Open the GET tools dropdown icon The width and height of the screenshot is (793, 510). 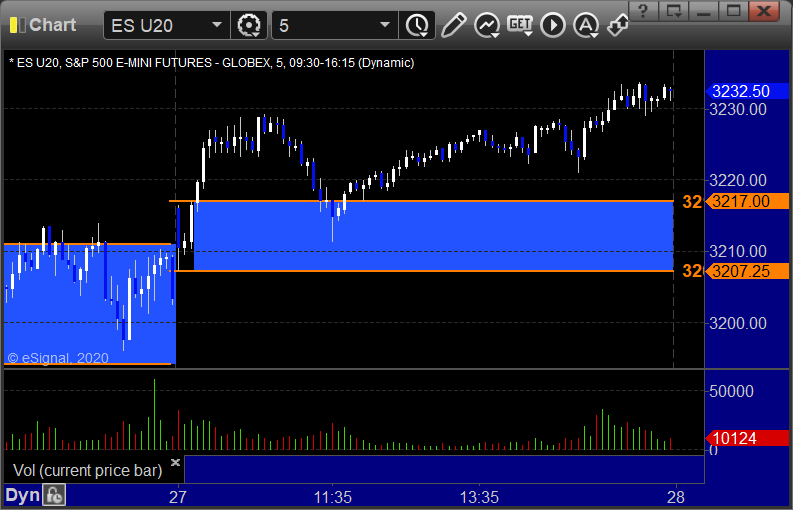[x=520, y=25]
